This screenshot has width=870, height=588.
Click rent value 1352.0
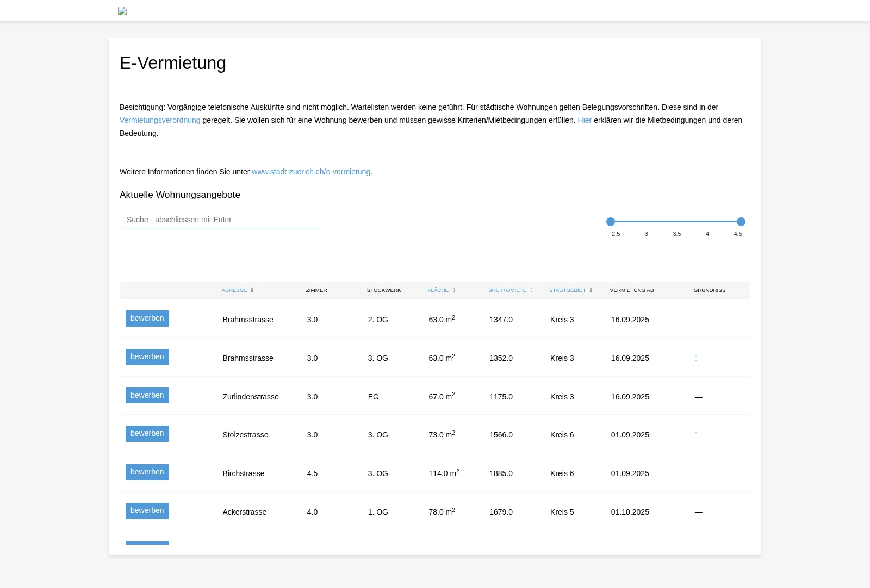pyautogui.click(x=501, y=358)
